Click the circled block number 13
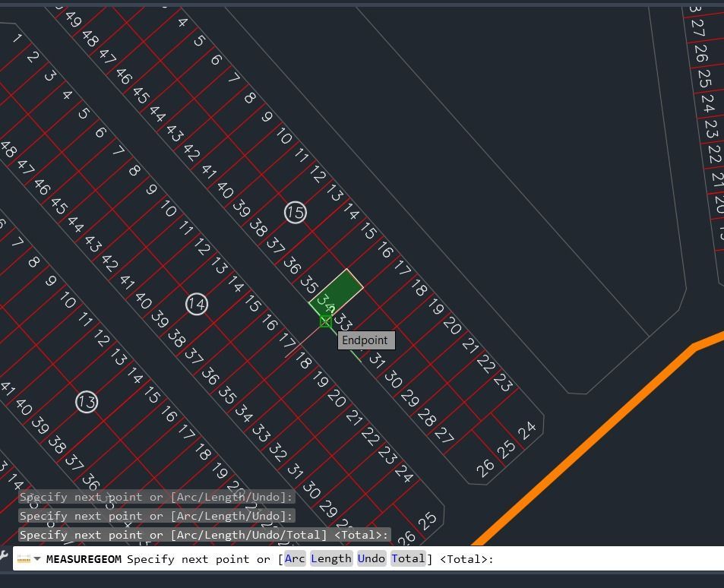The height and width of the screenshot is (588, 724). pos(87,402)
